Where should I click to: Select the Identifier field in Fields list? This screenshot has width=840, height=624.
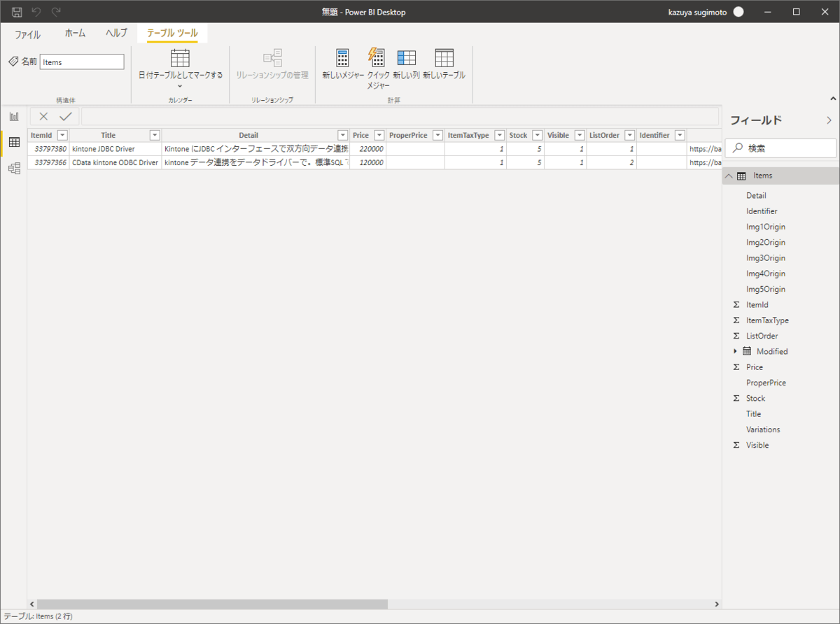[x=762, y=211]
